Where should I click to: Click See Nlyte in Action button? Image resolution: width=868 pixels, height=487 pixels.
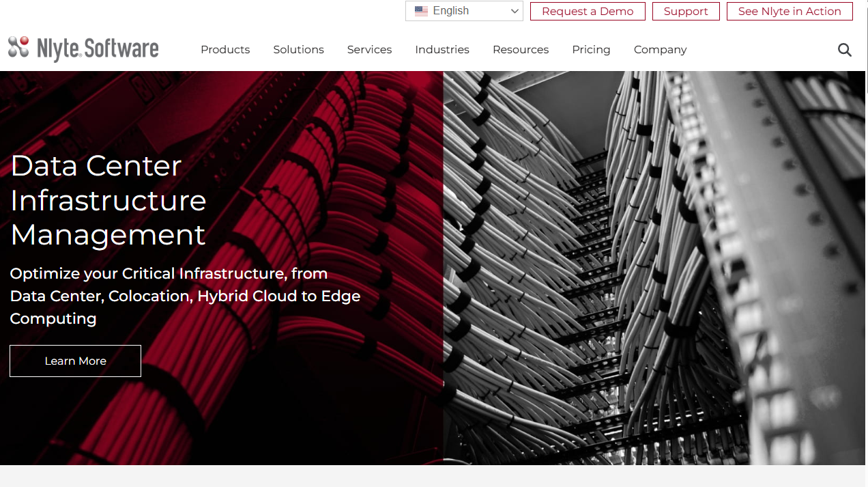790,12
